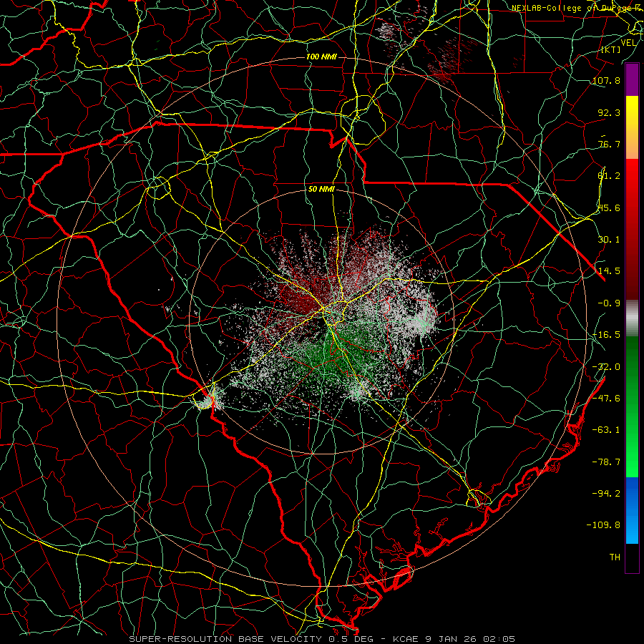644x644 pixels.
Task: Click the 76.7 legend value
Action: coord(609,144)
